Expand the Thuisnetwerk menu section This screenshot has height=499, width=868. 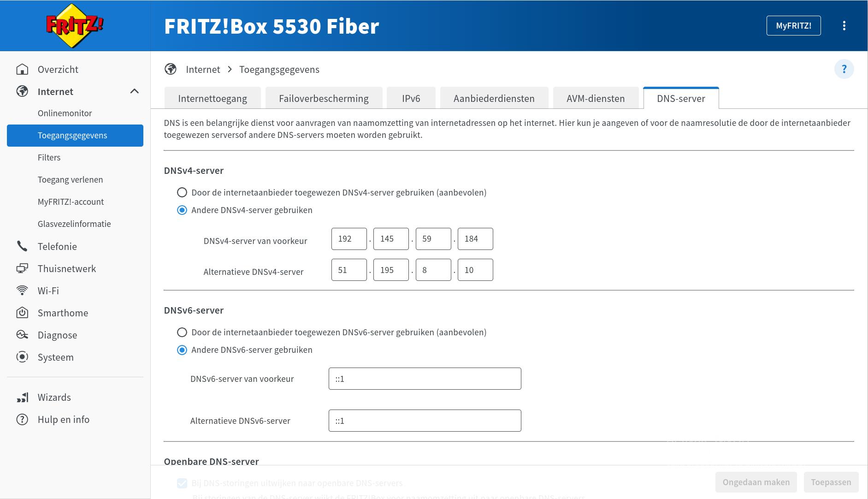(x=67, y=268)
